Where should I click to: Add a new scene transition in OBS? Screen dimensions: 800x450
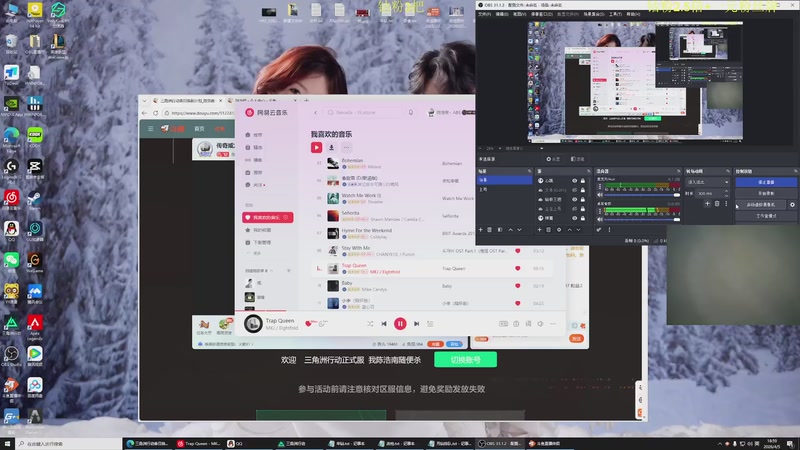708,204
